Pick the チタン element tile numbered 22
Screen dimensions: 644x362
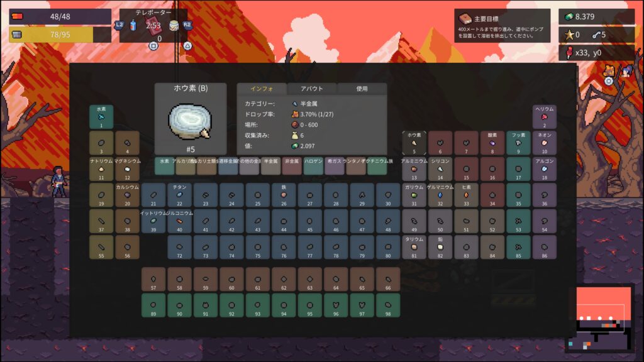pos(179,195)
